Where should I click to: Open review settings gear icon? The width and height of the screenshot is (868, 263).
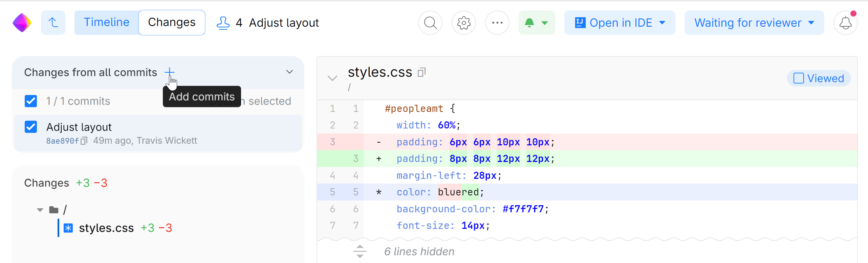[x=464, y=23]
